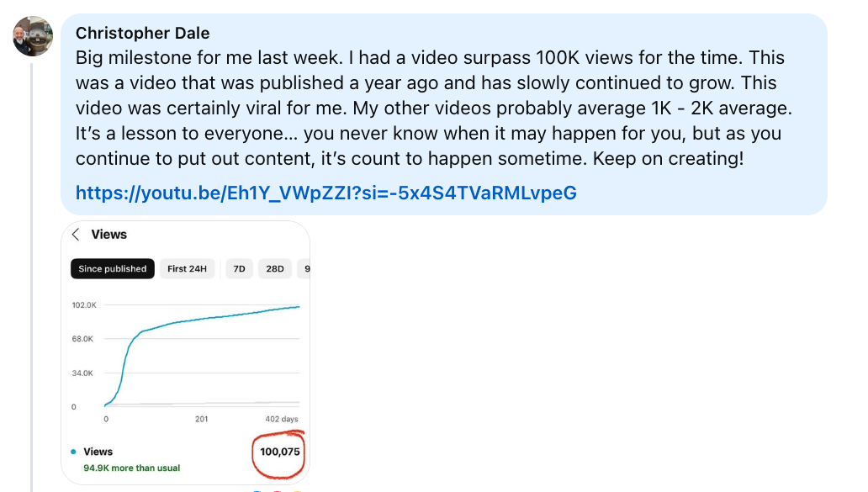Click the Views label beside the blue dot

(x=98, y=452)
